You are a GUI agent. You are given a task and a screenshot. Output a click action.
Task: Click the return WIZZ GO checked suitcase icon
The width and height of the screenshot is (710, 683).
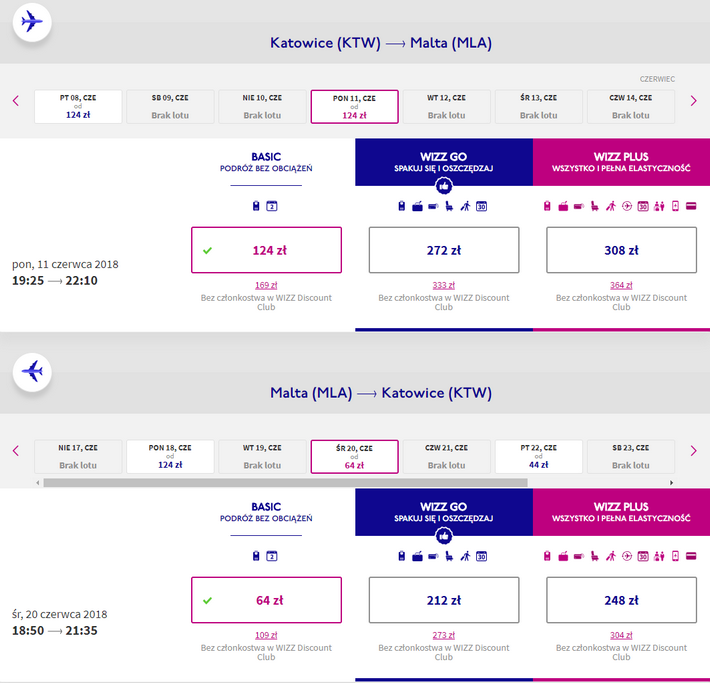pyautogui.click(x=417, y=557)
